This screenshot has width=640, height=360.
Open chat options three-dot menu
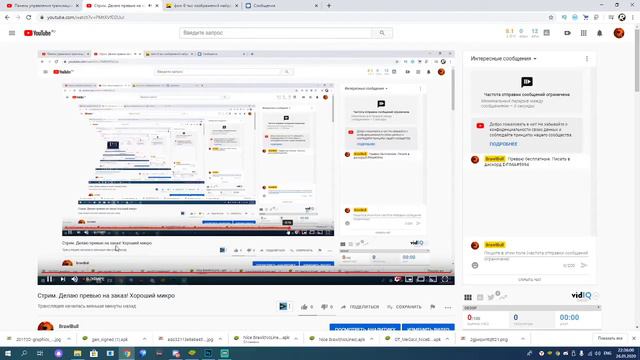point(587,59)
